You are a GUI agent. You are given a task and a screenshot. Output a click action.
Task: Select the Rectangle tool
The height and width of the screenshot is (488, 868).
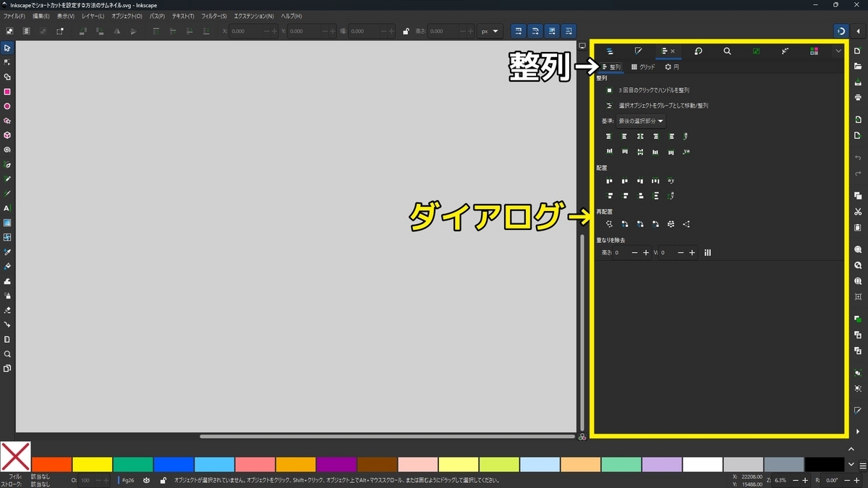(7, 92)
